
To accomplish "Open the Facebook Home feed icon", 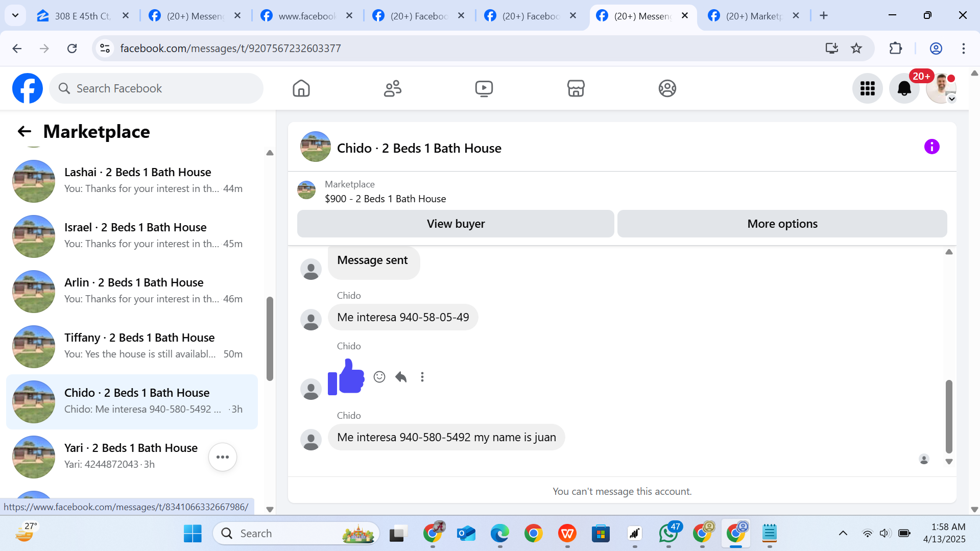I will tap(301, 88).
